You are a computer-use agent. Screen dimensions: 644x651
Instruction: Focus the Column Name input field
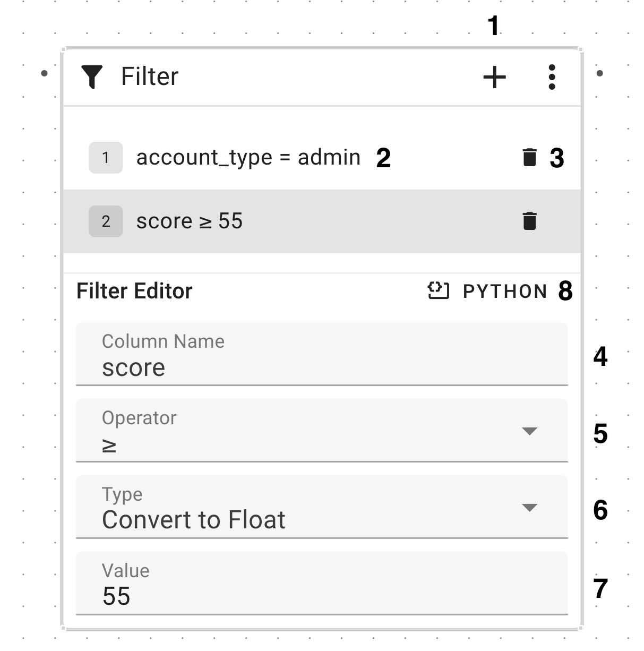pyautogui.click(x=322, y=367)
